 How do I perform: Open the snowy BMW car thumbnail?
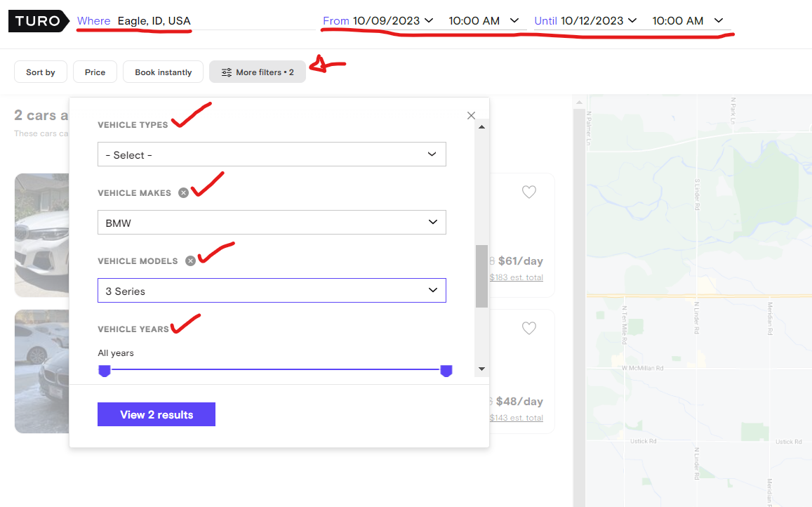coord(42,371)
